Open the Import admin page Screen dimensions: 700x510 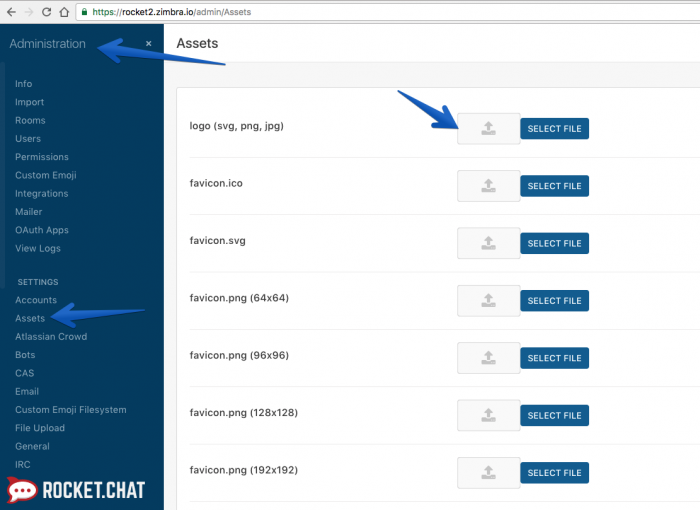coord(29,102)
